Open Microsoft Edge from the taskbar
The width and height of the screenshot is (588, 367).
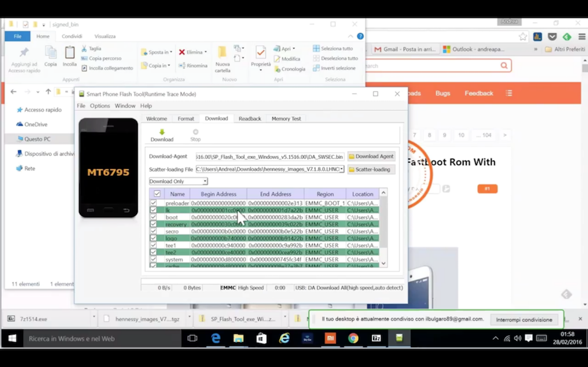pyautogui.click(x=216, y=338)
